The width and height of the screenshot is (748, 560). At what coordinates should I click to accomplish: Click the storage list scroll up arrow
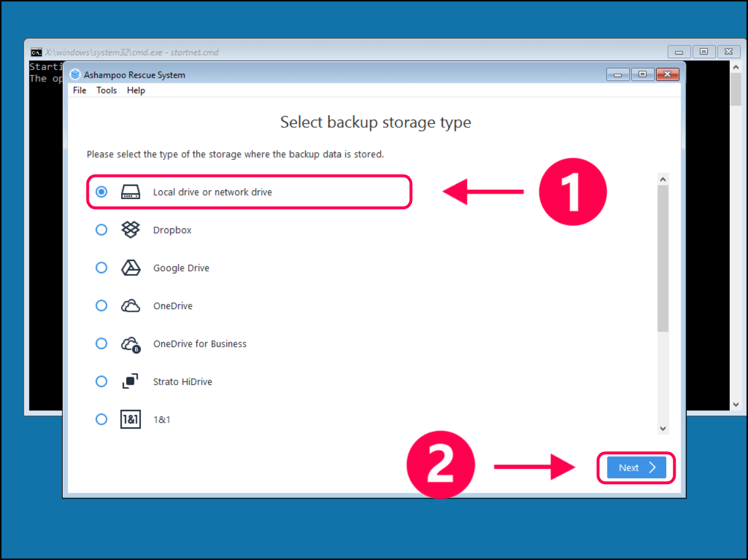[x=663, y=179]
